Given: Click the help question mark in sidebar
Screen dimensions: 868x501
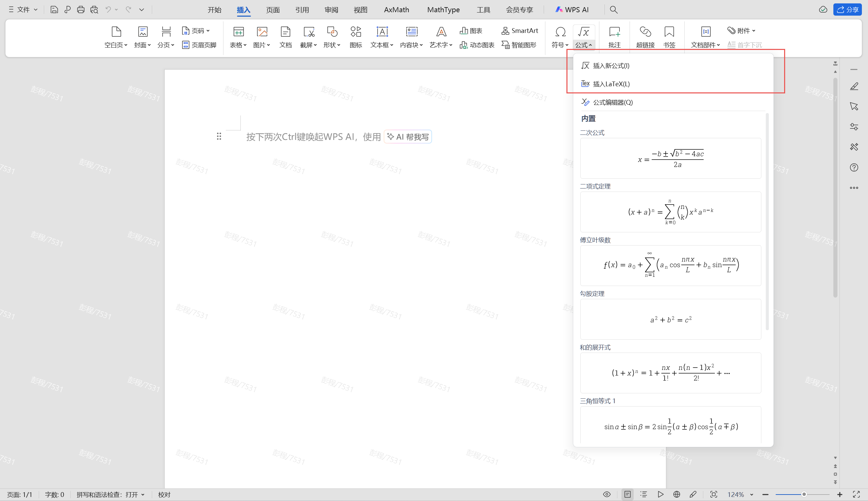Looking at the screenshot, I should (x=853, y=167).
